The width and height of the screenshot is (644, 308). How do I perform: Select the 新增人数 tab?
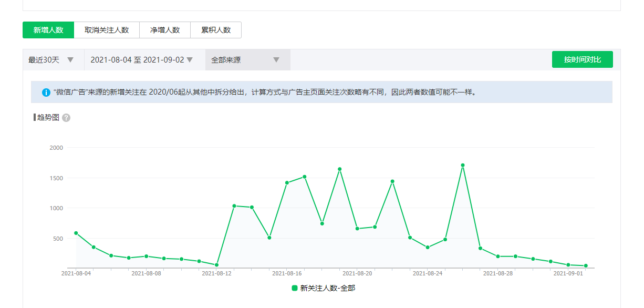pyautogui.click(x=48, y=30)
